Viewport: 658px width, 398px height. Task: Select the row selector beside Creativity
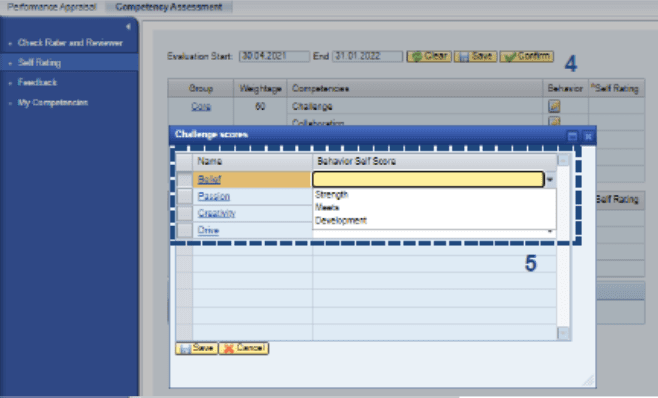pos(184,213)
